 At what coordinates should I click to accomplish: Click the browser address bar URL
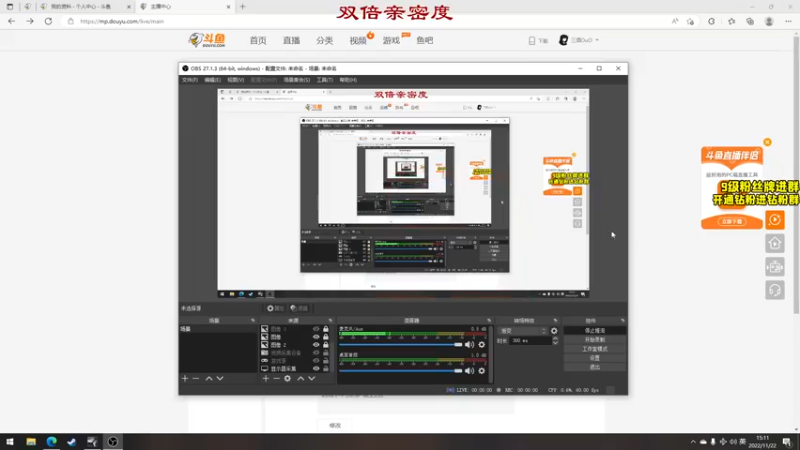point(122,21)
